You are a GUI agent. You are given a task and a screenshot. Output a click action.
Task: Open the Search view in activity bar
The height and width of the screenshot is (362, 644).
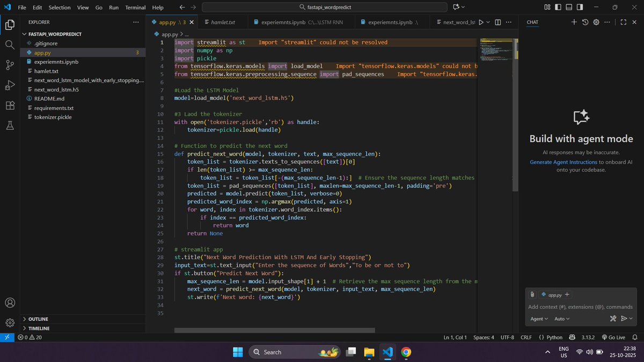pyautogui.click(x=10, y=45)
